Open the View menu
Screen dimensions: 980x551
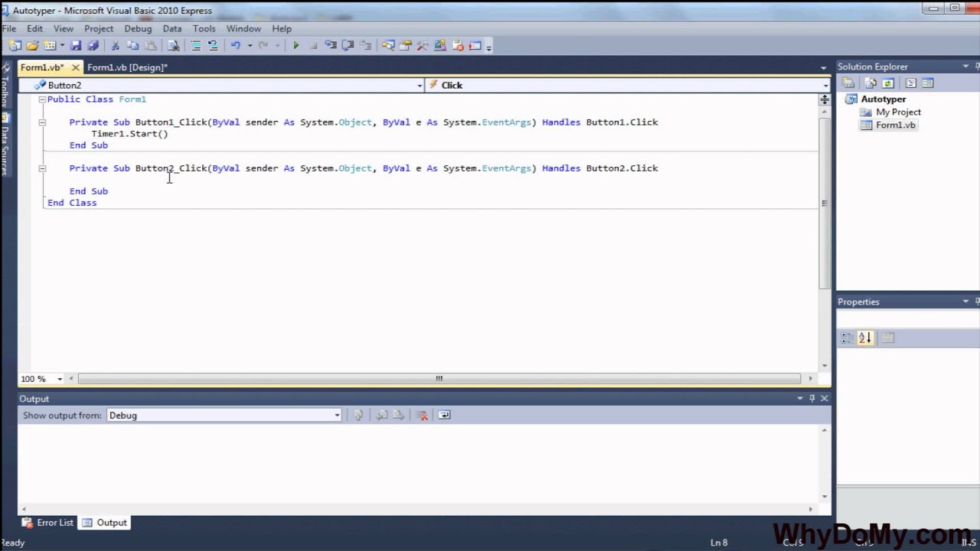[x=64, y=28]
